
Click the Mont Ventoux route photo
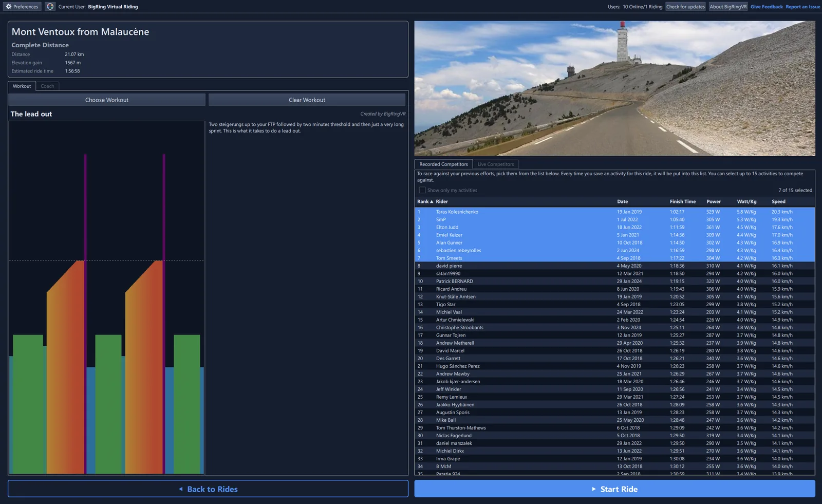coord(614,88)
